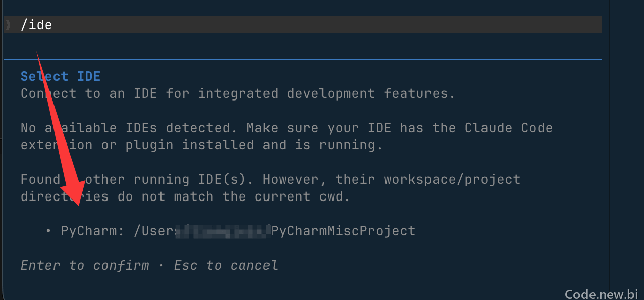Click the blue separator line under input

(x=303, y=59)
